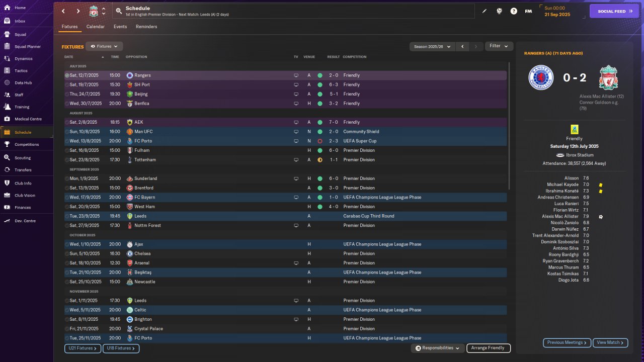Viewport: 644px width, 362px height.
Task: Open the Competitions section
Action: click(26, 144)
